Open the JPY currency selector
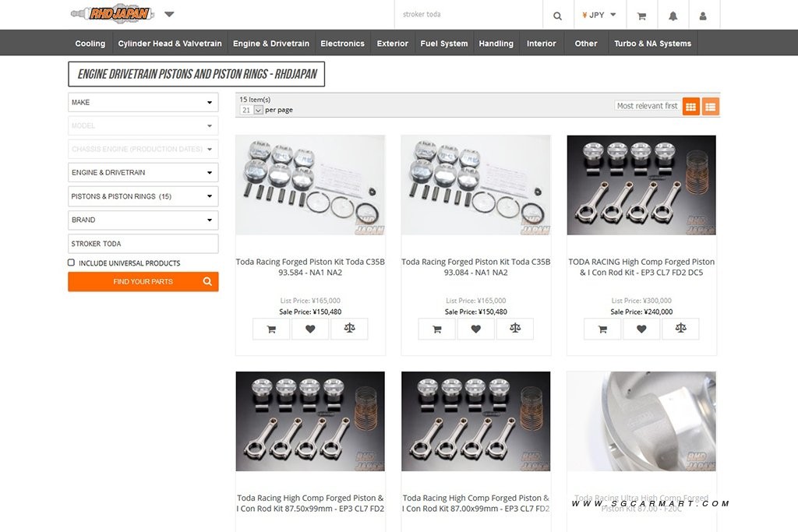The width and height of the screenshot is (798, 532). [599, 15]
